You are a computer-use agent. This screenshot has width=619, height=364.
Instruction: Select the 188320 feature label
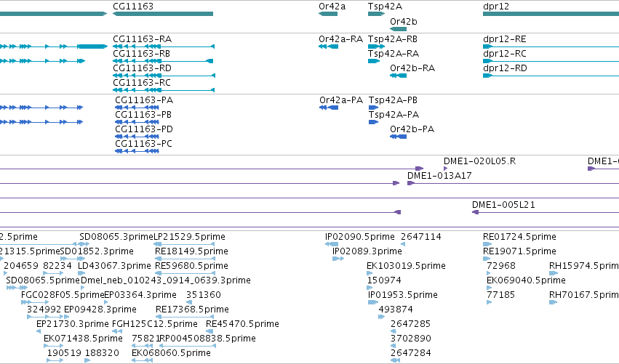[102, 354]
